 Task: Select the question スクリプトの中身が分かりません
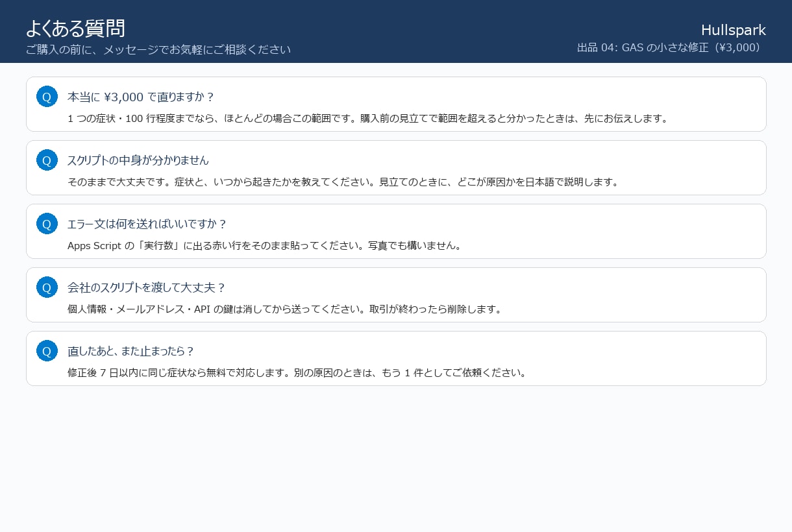pos(138,160)
